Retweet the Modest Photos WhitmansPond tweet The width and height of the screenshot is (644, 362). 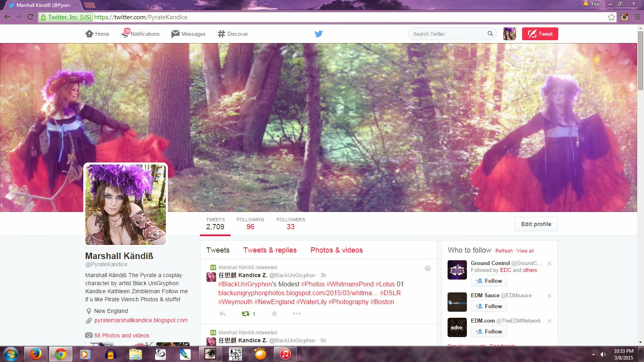tap(246, 314)
